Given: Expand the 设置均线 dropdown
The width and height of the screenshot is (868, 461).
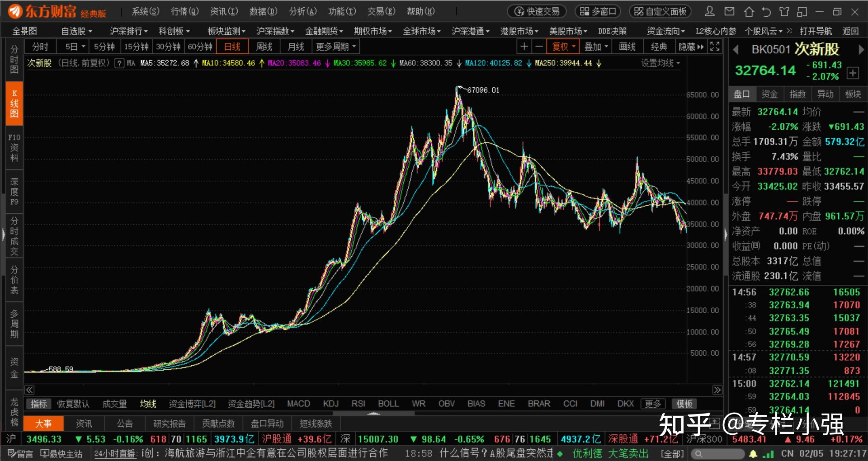Looking at the screenshot, I should tap(660, 63).
